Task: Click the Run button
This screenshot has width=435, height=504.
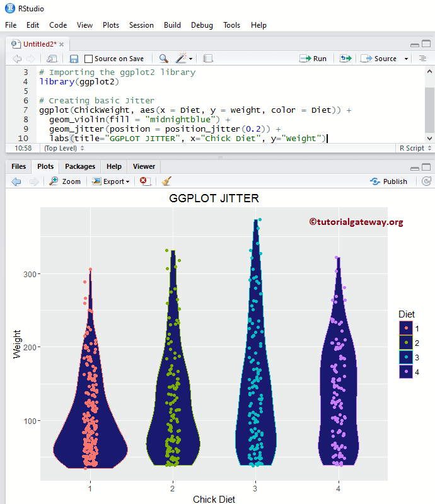Action: pyautogui.click(x=313, y=59)
